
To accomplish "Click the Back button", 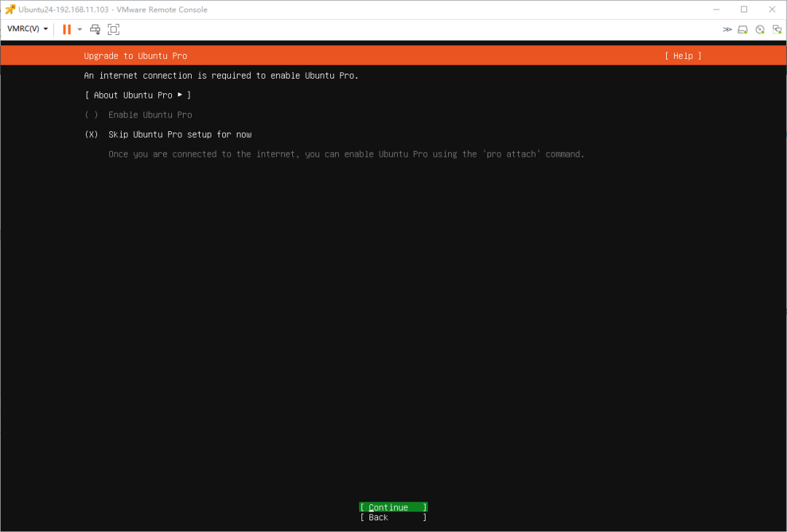I will [x=393, y=517].
